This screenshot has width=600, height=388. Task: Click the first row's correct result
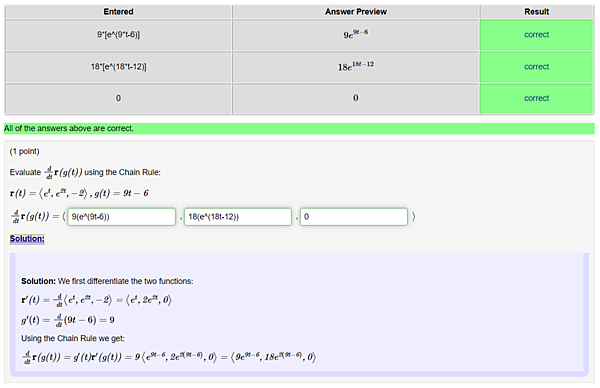[536, 35]
